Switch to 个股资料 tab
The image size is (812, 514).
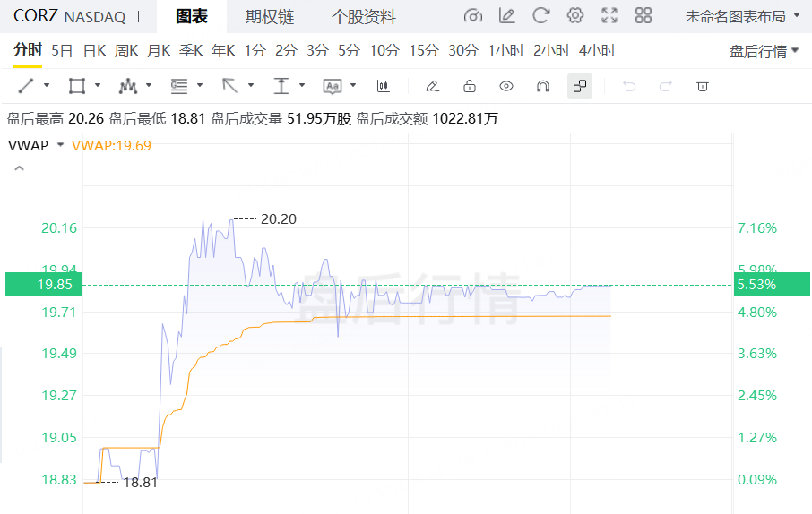(x=364, y=16)
